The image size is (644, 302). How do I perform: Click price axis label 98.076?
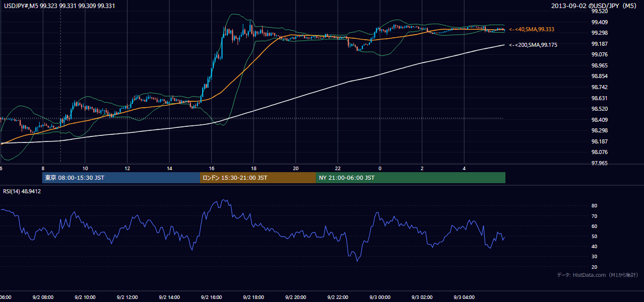click(599, 152)
